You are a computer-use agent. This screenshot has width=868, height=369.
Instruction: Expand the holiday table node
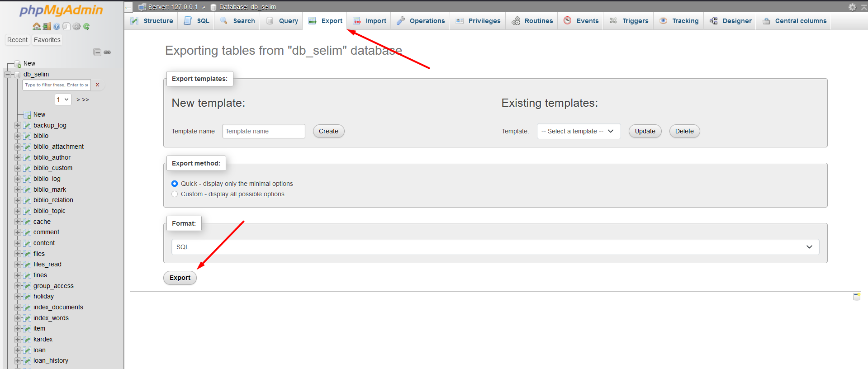pos(17,297)
